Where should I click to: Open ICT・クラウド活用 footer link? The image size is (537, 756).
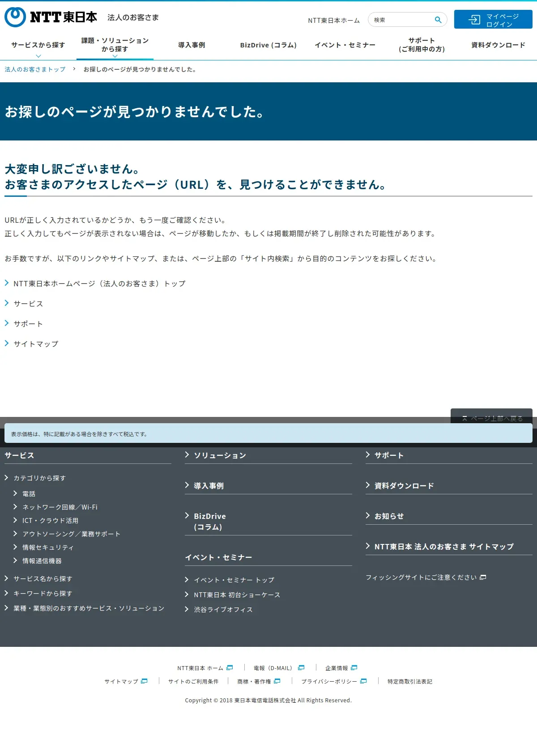point(51,521)
